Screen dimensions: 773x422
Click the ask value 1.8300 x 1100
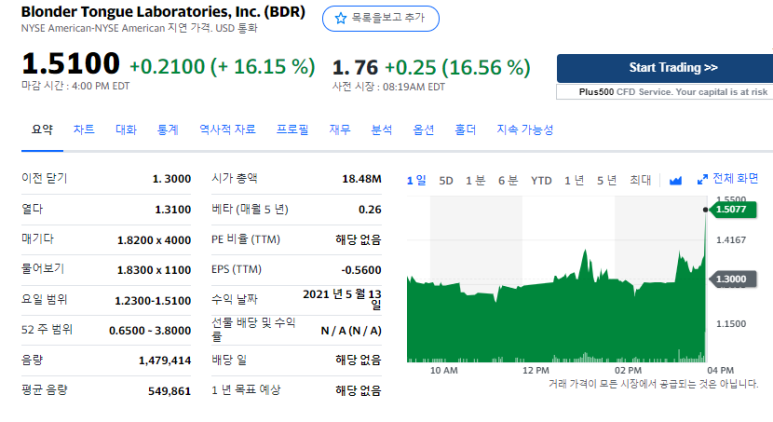pyautogui.click(x=154, y=270)
